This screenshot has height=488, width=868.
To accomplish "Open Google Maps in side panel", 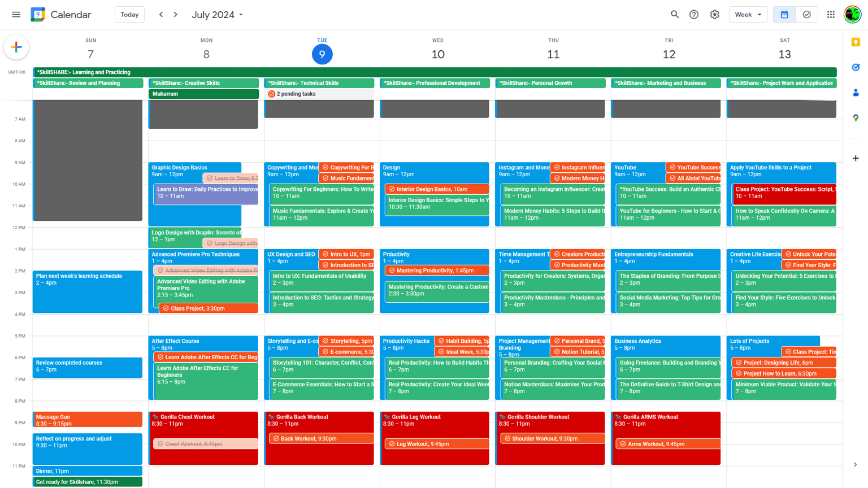I will [x=856, y=117].
